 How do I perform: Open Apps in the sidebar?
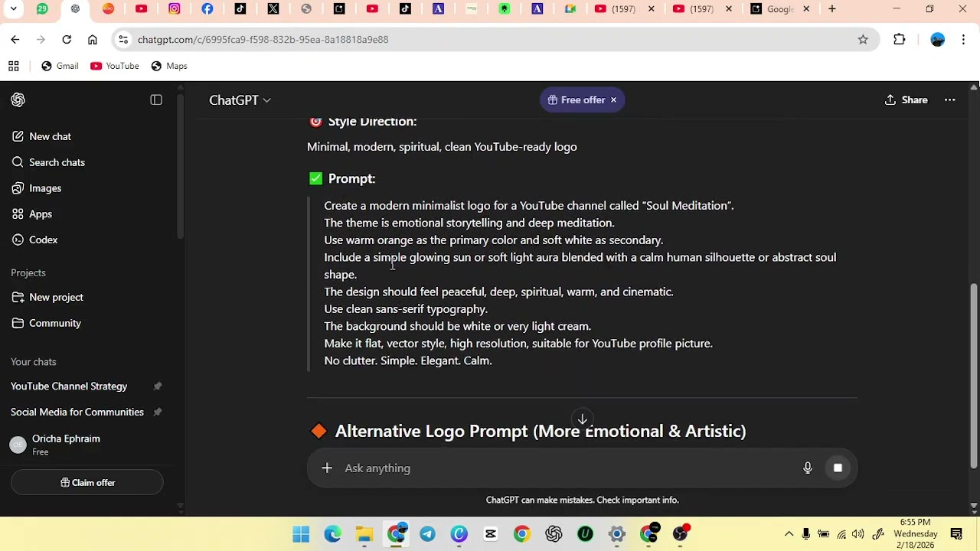click(x=31, y=214)
